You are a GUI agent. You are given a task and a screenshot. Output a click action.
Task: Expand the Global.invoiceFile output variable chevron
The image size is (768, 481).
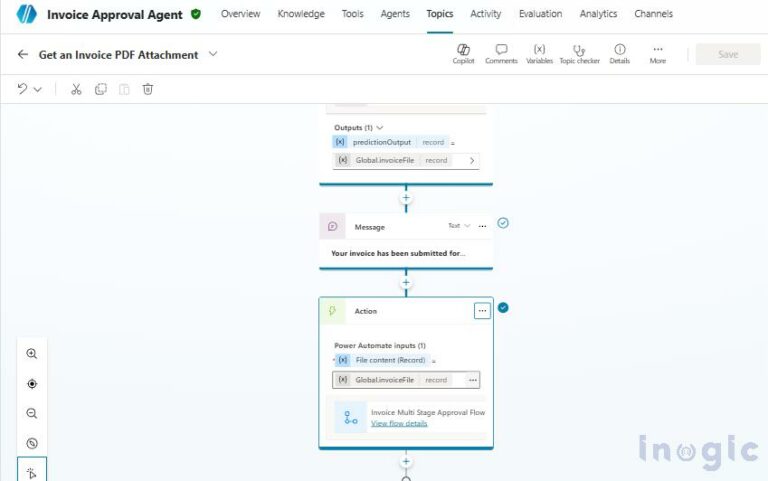[472, 161]
